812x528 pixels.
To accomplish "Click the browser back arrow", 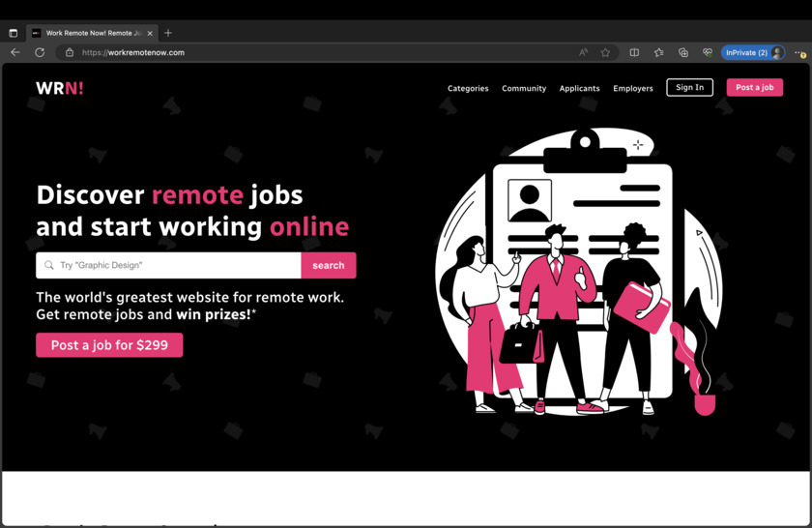I will coord(14,52).
